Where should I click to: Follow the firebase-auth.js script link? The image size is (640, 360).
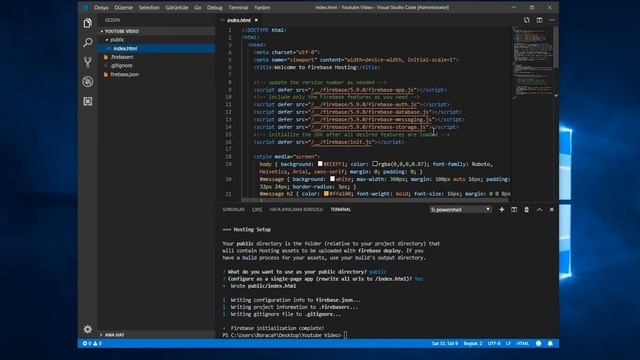[x=364, y=104]
